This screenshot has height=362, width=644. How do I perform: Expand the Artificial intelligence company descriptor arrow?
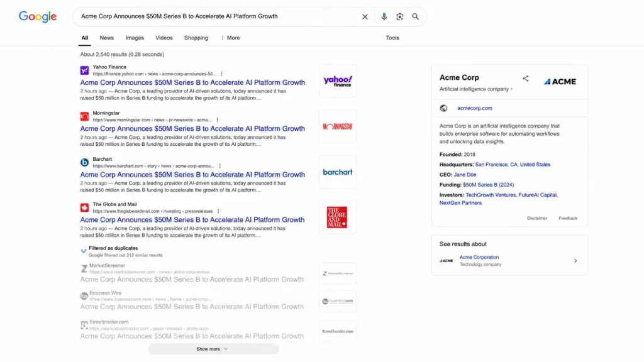511,89
